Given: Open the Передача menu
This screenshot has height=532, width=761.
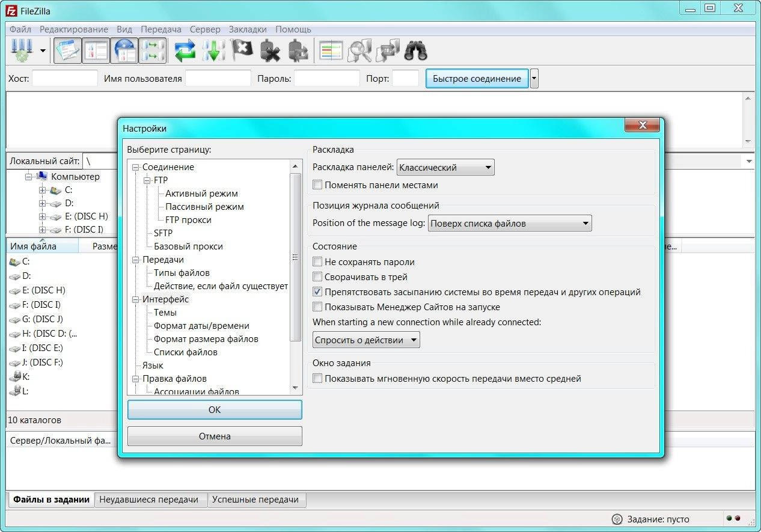Looking at the screenshot, I should tap(161, 29).
